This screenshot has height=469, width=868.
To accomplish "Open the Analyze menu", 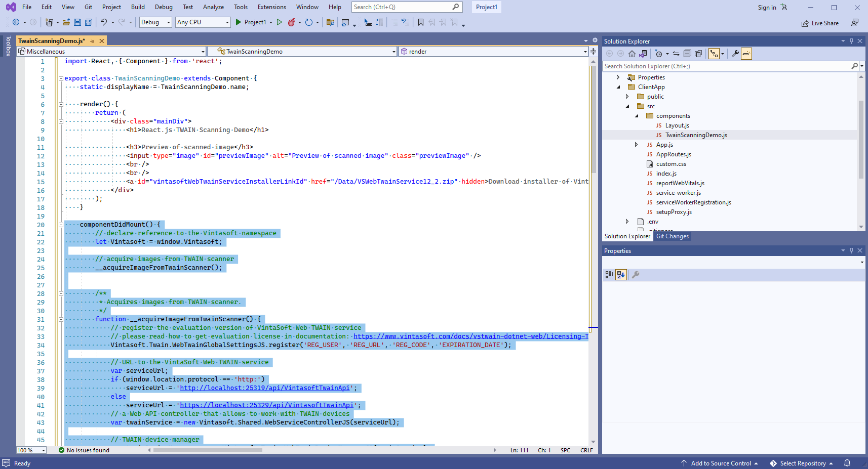I will click(x=213, y=7).
